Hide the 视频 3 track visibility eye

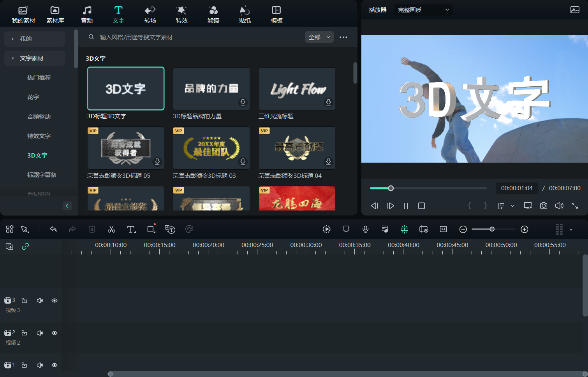54,300
